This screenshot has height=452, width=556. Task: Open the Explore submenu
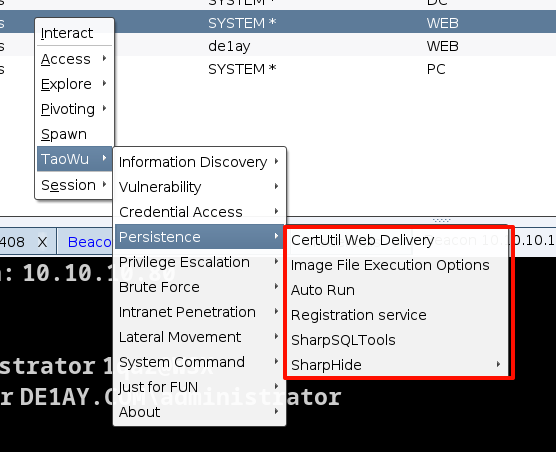(74, 84)
